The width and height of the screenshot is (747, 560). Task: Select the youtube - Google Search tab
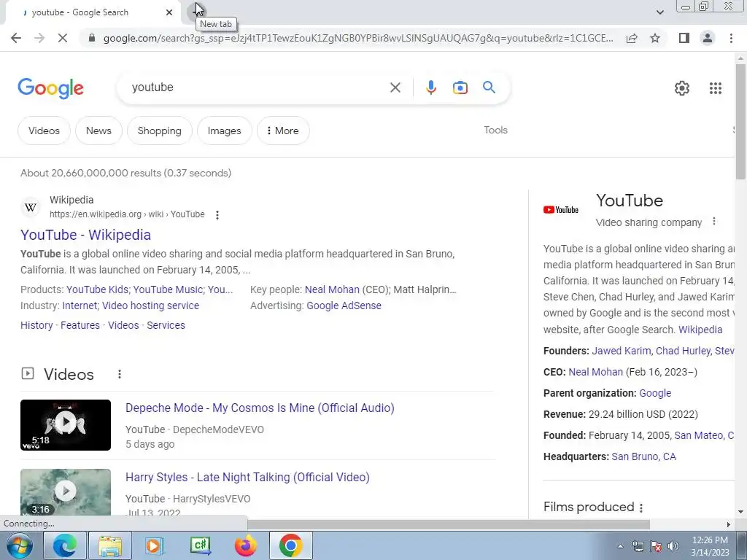pos(93,12)
